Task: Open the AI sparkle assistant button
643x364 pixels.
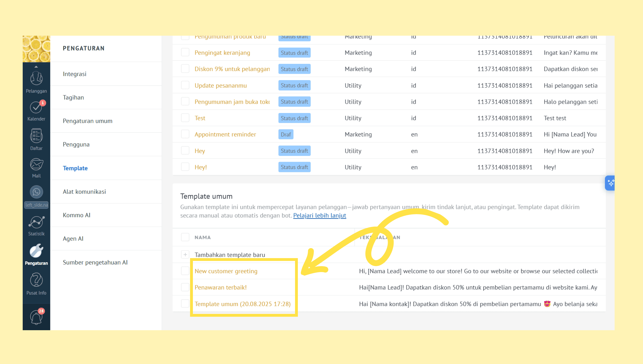Action: (x=610, y=183)
